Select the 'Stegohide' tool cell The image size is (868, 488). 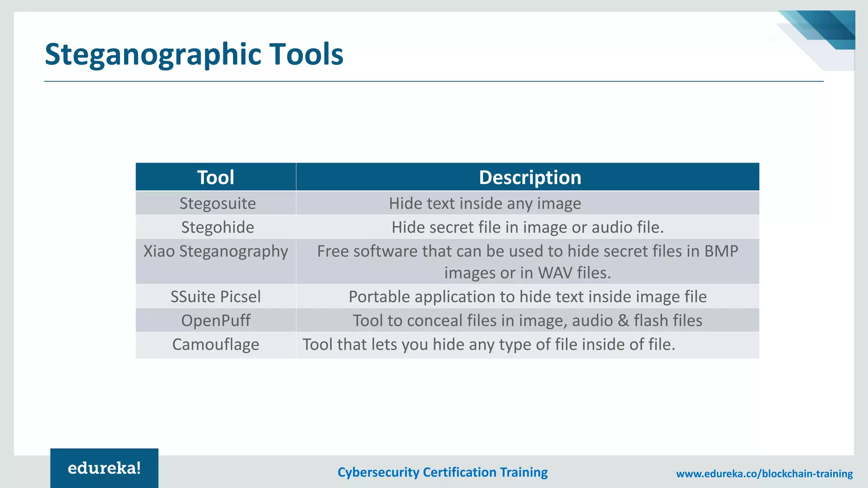click(216, 227)
